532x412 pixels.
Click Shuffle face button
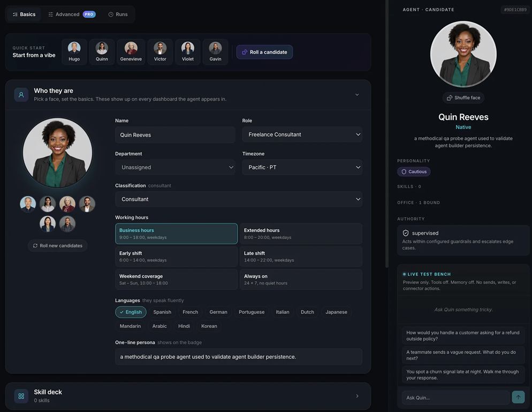(463, 98)
